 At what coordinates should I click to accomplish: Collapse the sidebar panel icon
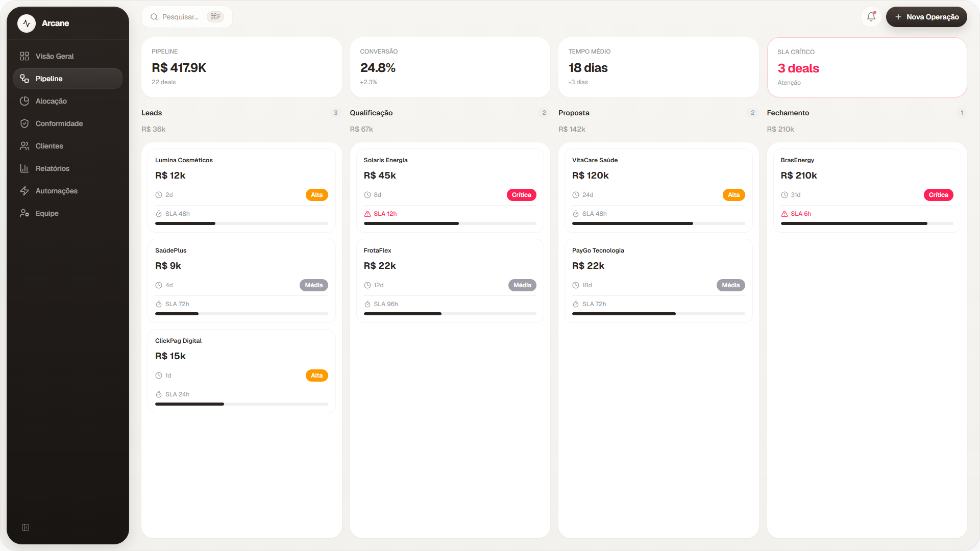[26, 528]
